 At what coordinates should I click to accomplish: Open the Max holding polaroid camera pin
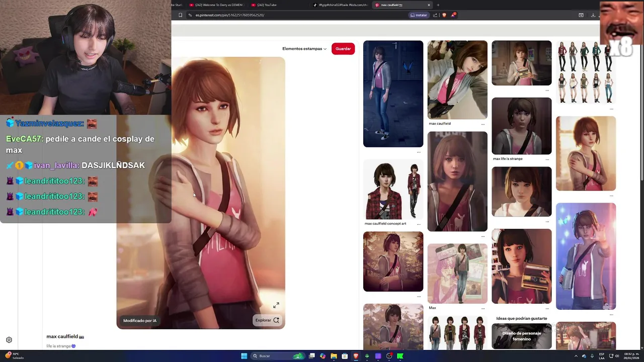[521, 266]
